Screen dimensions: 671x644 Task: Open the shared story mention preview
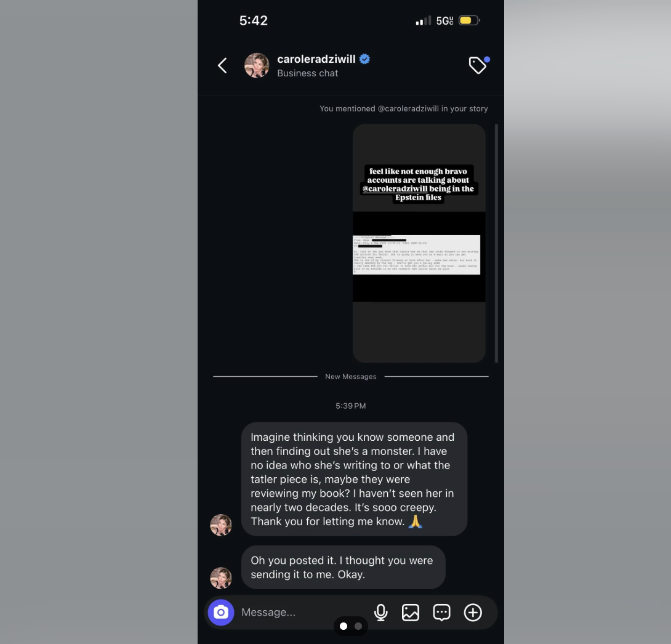coord(419,243)
